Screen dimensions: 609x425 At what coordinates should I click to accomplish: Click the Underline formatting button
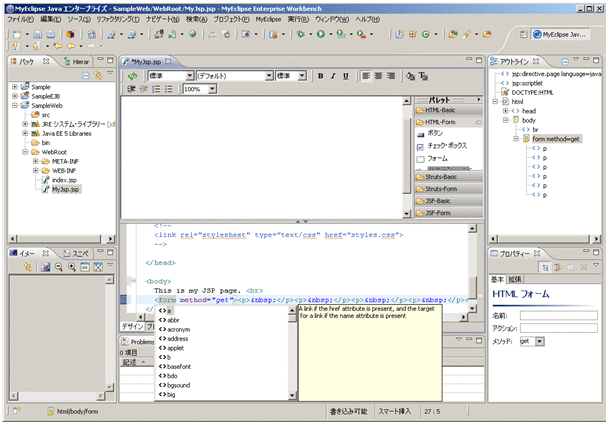tap(344, 76)
